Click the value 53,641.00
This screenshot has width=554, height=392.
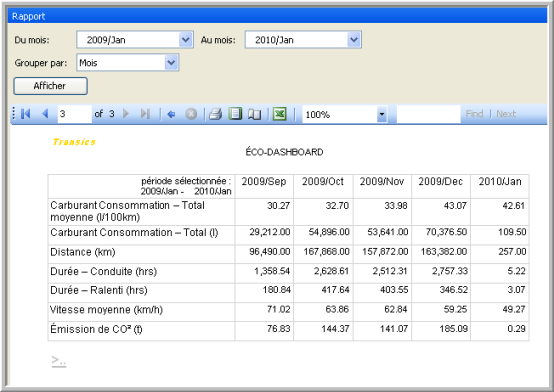pyautogui.click(x=388, y=232)
